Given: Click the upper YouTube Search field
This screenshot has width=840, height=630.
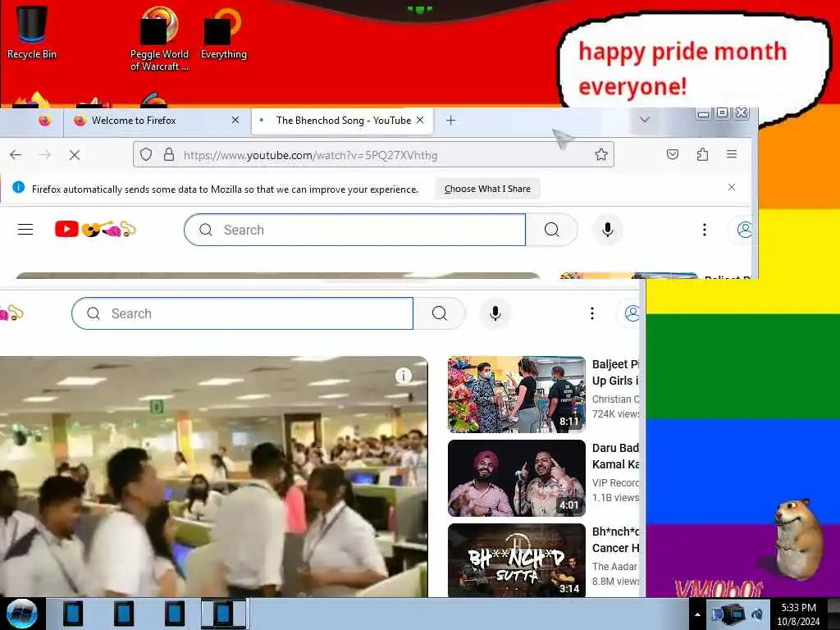Looking at the screenshot, I should [x=354, y=230].
